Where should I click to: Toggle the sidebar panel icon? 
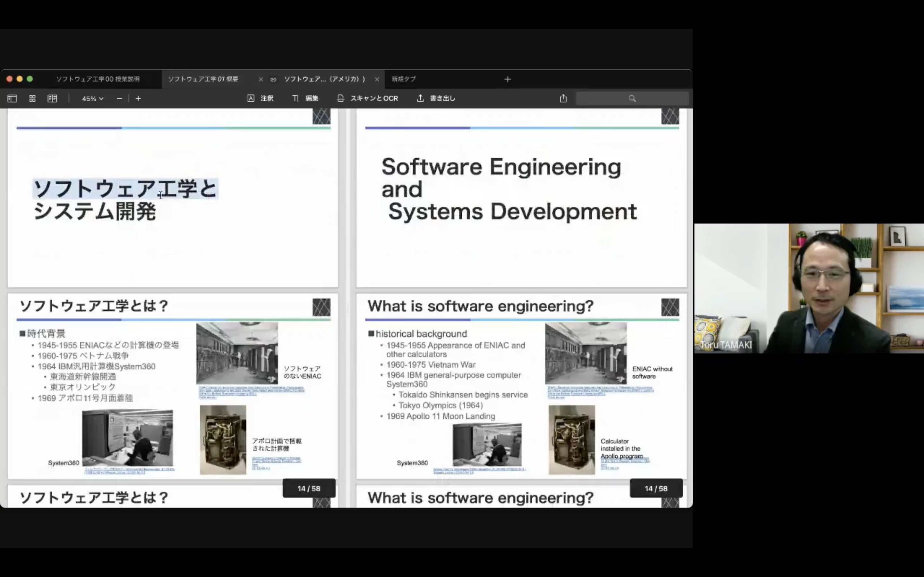tap(12, 98)
